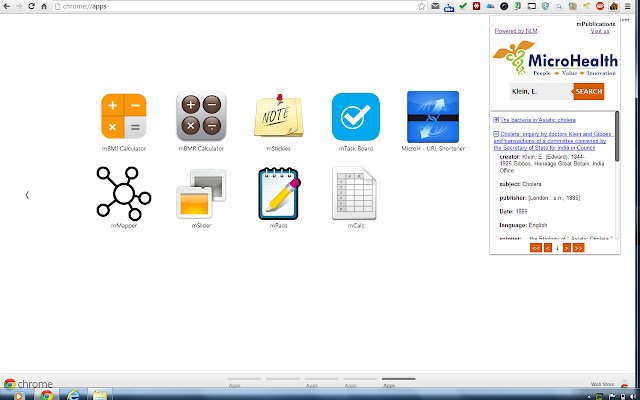Open the file explorer folder on taskbar
This screenshot has width=640, height=400.
(100, 395)
